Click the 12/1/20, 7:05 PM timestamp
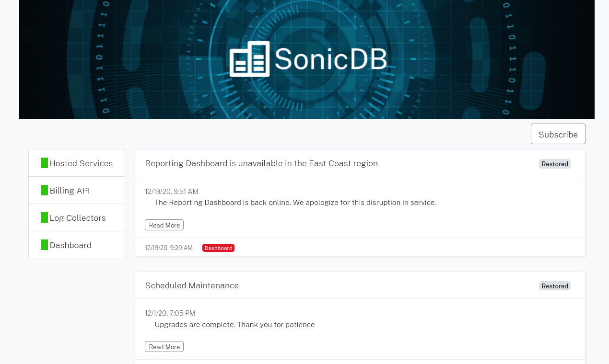609x364 pixels. coord(170,313)
